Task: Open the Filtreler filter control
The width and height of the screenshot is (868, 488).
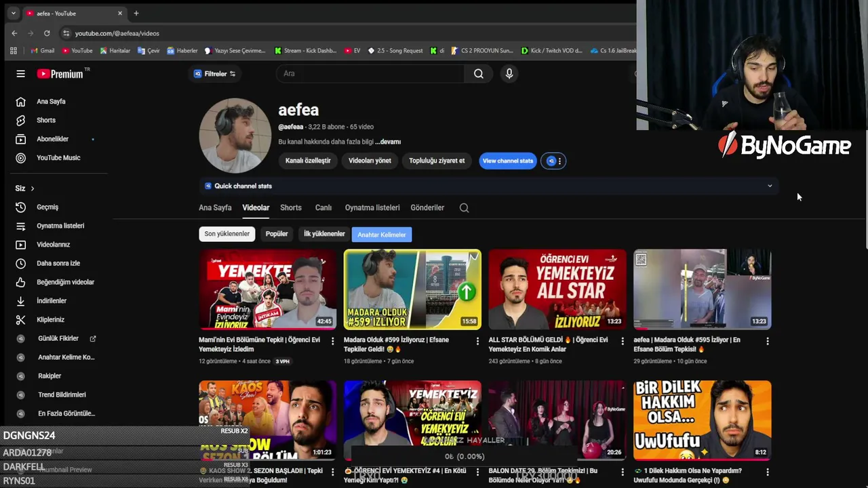Action: [215, 74]
